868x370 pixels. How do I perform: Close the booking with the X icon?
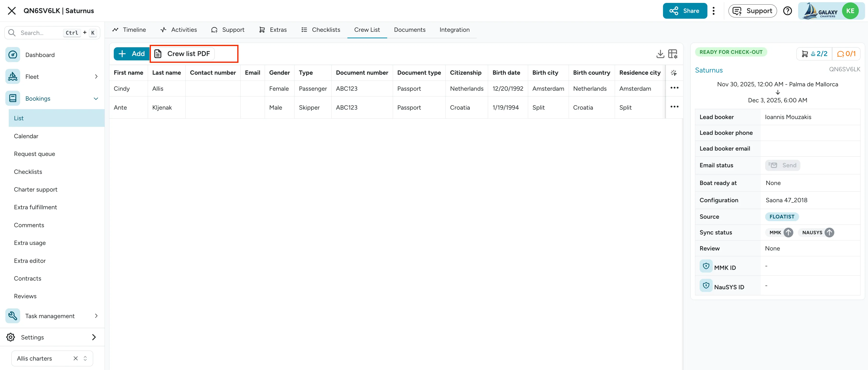tap(12, 11)
